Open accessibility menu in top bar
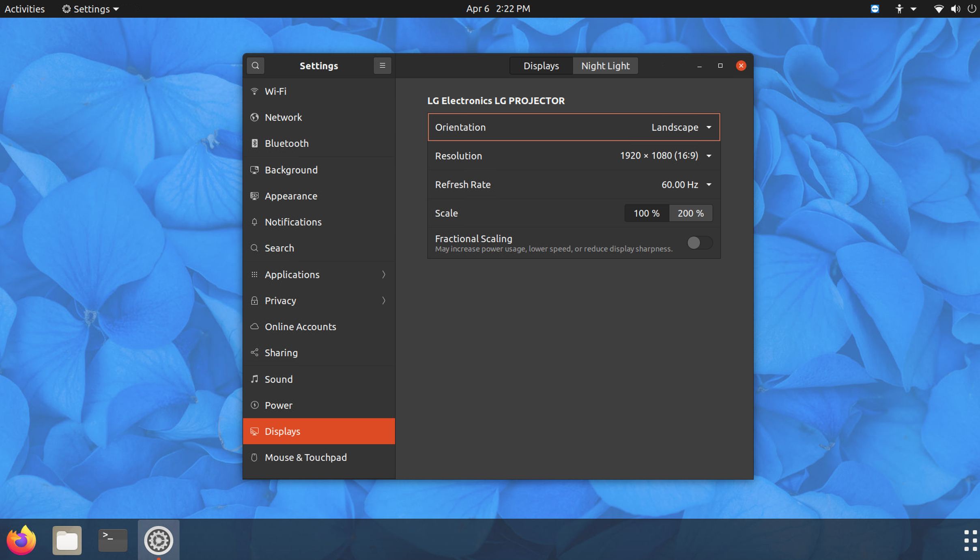The height and width of the screenshot is (560, 980). tap(899, 9)
